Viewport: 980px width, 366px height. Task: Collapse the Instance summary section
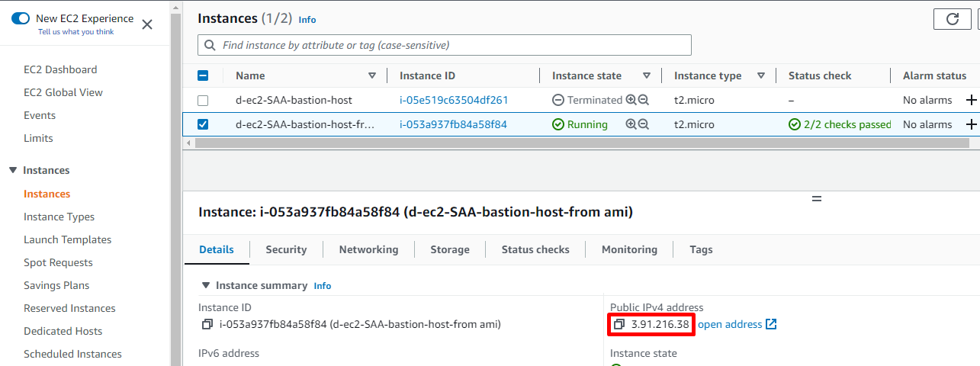[205, 285]
